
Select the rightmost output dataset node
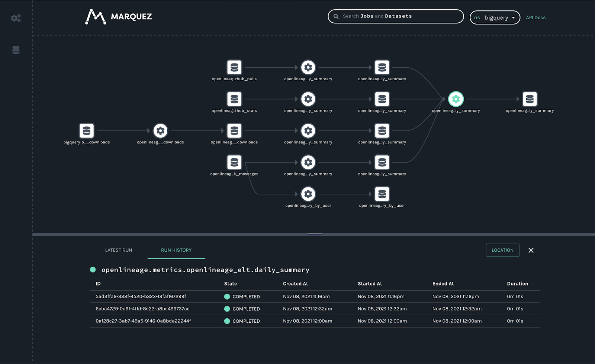(x=530, y=99)
